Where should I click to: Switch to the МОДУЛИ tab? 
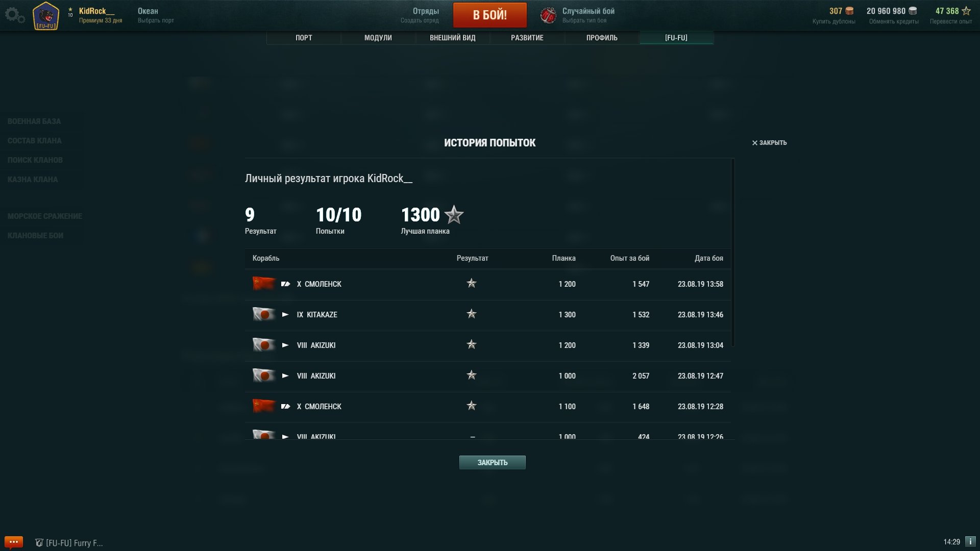tap(378, 38)
